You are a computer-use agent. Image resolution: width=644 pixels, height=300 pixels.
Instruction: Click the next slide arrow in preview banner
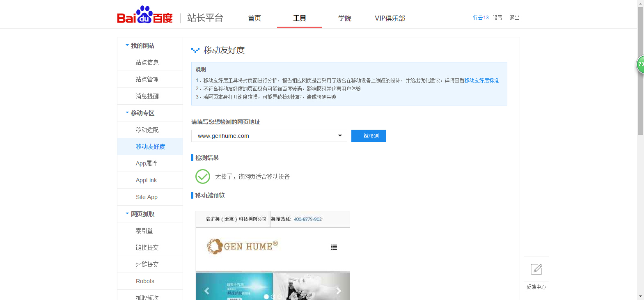pyautogui.click(x=339, y=291)
